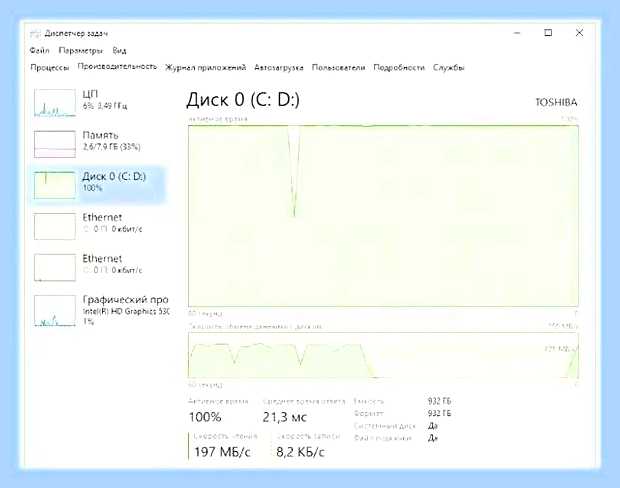Minimize the Task Manager window
Viewport: 620px width, 488px height.
[517, 33]
